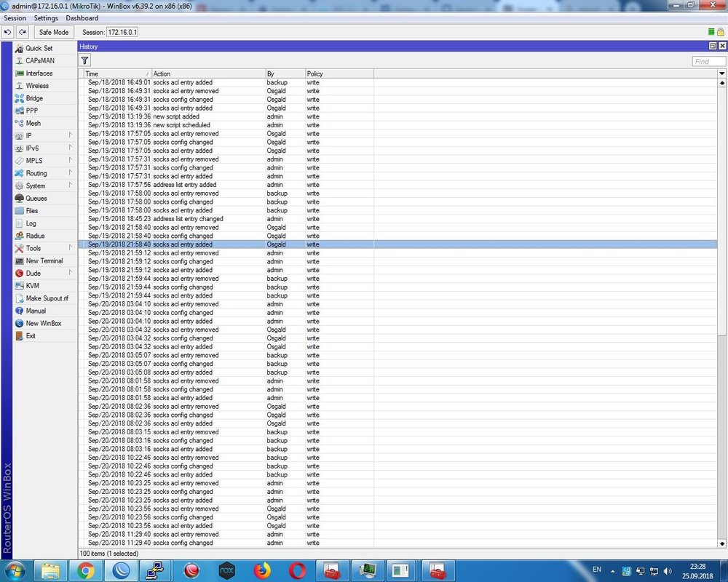Open Google Chrome from the taskbar
Viewport: 728px width, 582px height.
pos(85,570)
